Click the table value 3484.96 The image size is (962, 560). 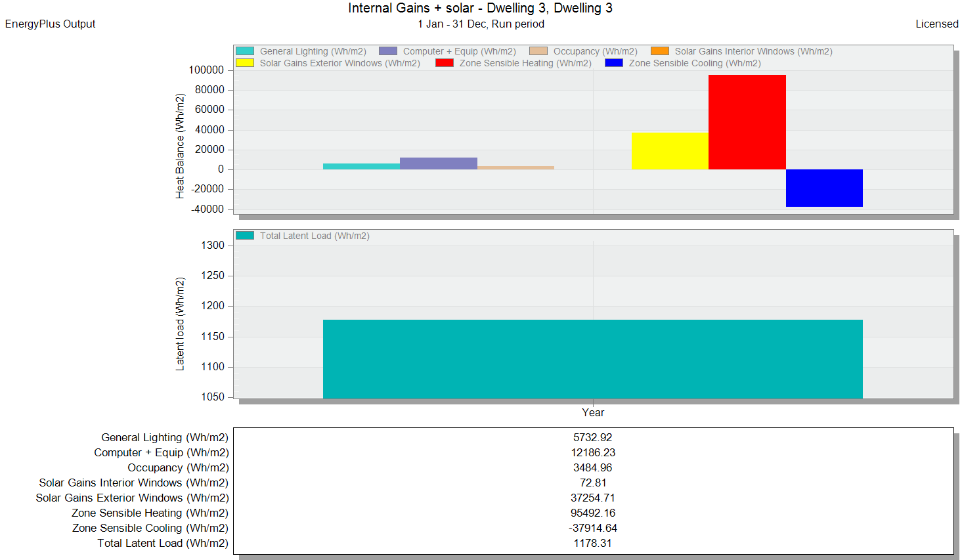(x=593, y=467)
